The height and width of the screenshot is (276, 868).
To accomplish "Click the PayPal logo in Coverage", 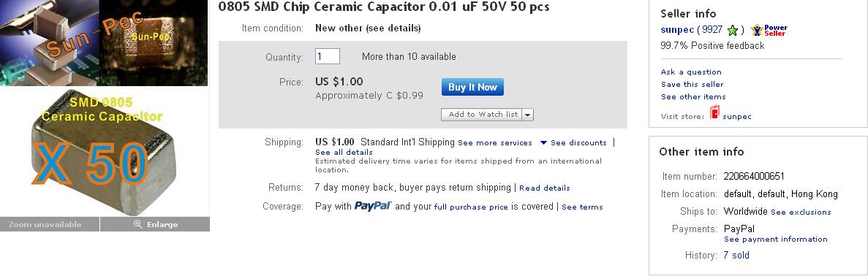I will [373, 206].
